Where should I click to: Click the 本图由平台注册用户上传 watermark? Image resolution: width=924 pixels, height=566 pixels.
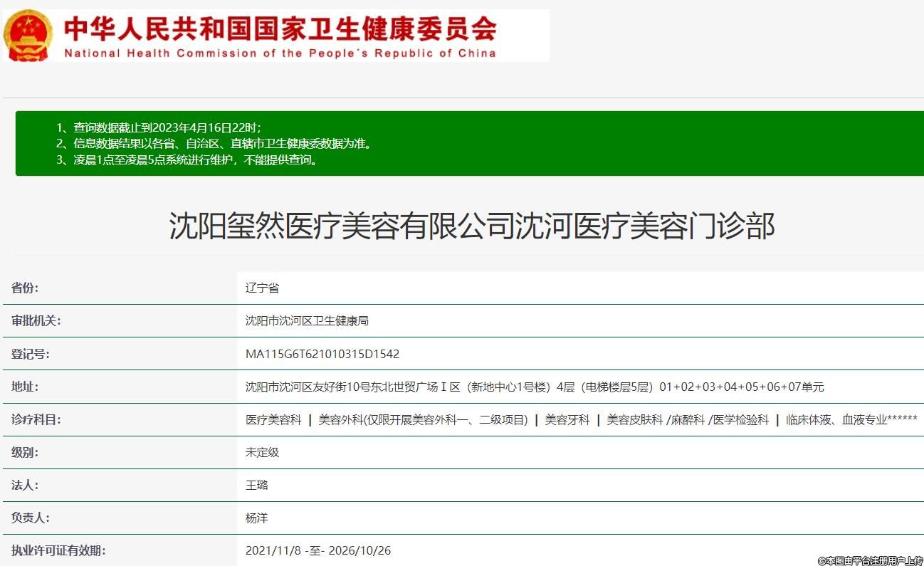[x=870, y=560]
